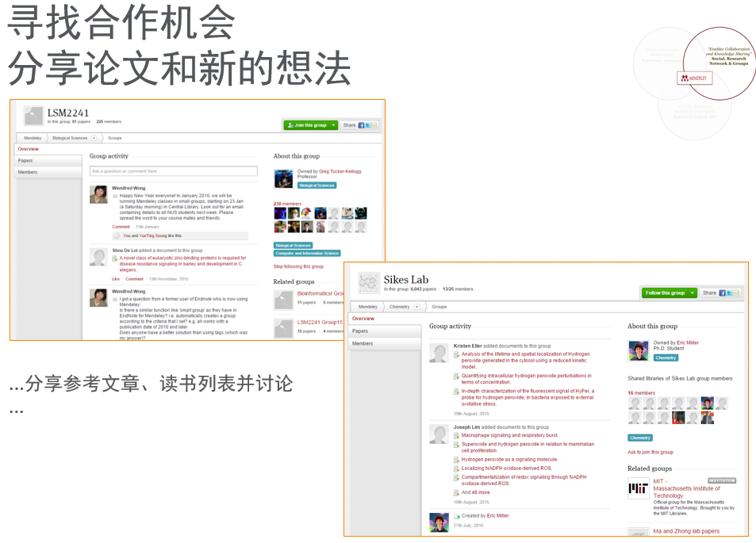Open 'MIT - Massachusetts Institute of Technology' group link

686,488
